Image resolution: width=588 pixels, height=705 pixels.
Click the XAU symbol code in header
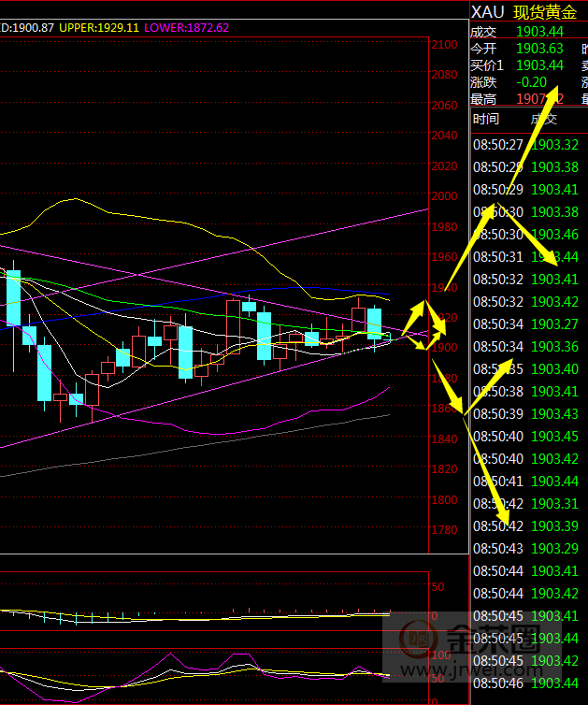pos(487,12)
